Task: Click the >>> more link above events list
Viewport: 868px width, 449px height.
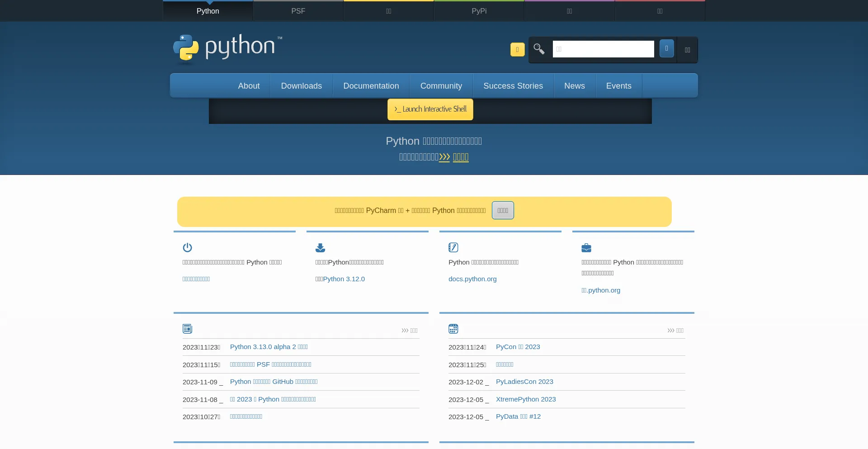Action: [675, 331]
